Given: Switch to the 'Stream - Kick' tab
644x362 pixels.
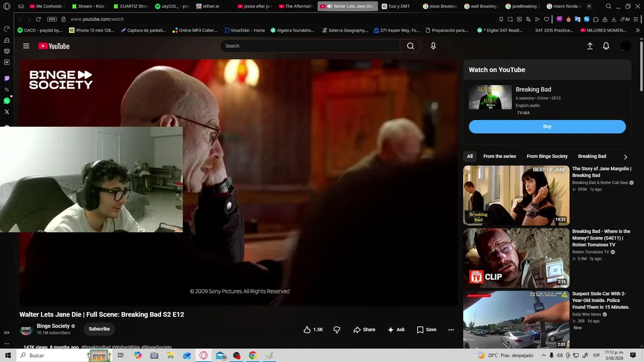Looking at the screenshot, I should click(89, 7).
